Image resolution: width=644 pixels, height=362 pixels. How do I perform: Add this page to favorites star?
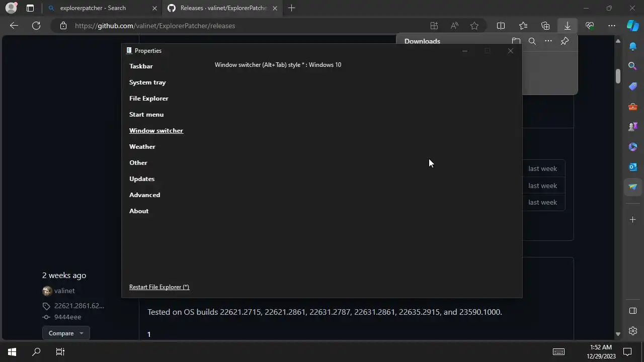(474, 26)
